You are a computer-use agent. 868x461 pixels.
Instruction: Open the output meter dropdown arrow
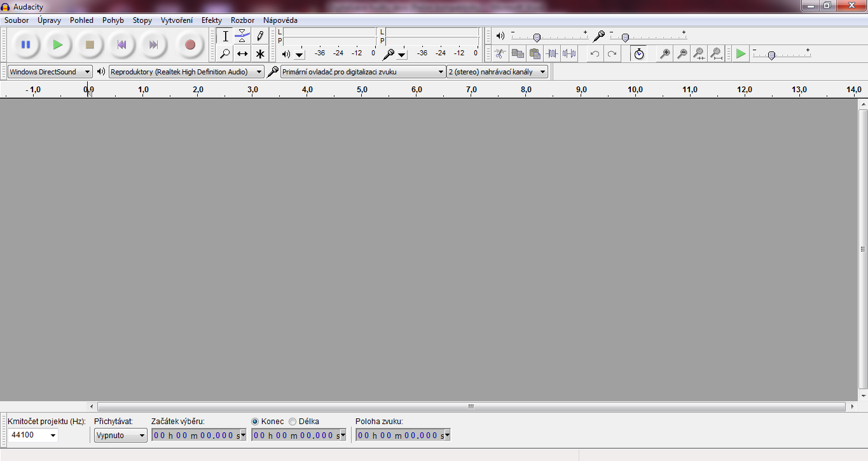[300, 55]
